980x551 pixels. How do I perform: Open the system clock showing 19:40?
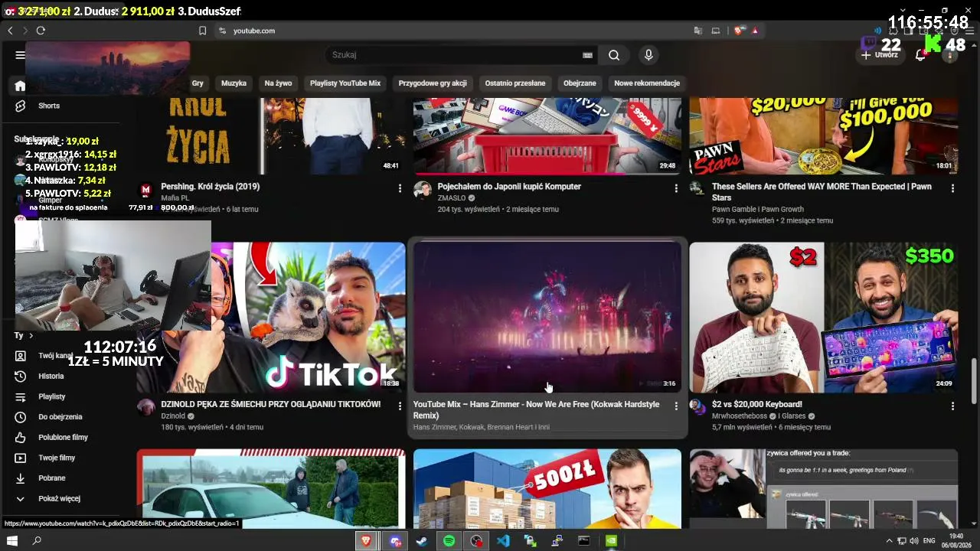[956, 541]
